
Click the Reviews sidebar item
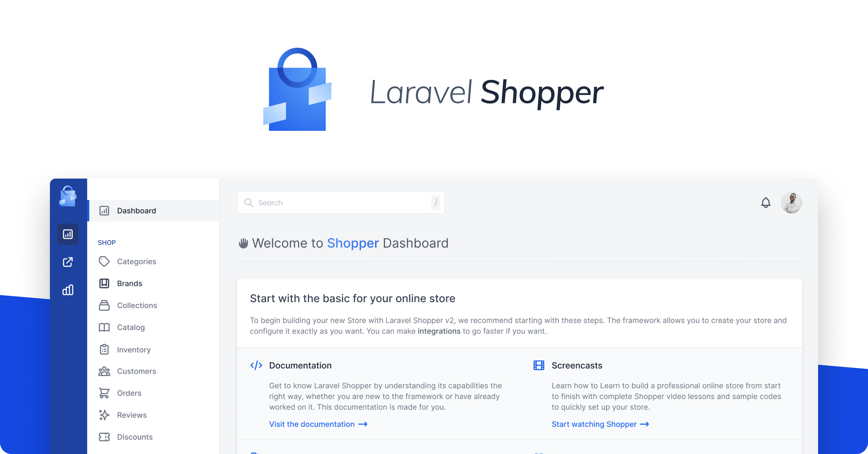(131, 415)
